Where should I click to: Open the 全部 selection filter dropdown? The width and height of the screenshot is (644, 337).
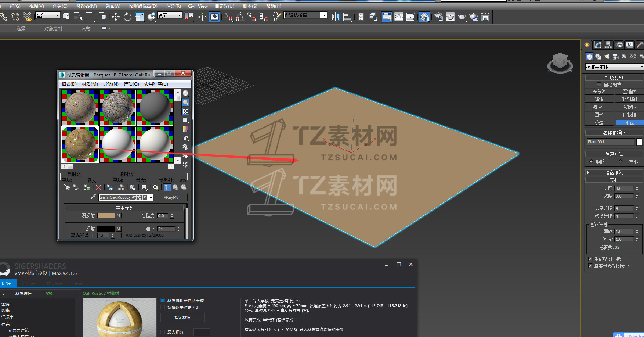coord(48,15)
